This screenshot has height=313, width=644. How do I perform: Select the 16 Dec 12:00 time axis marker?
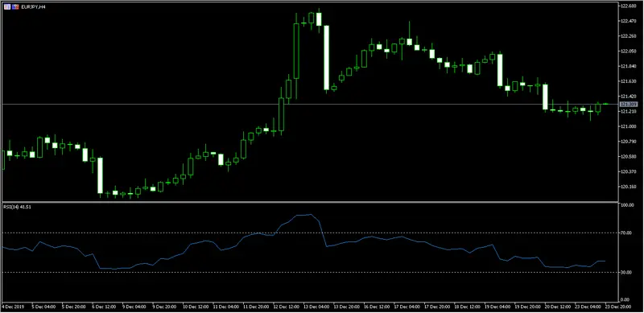(378, 307)
